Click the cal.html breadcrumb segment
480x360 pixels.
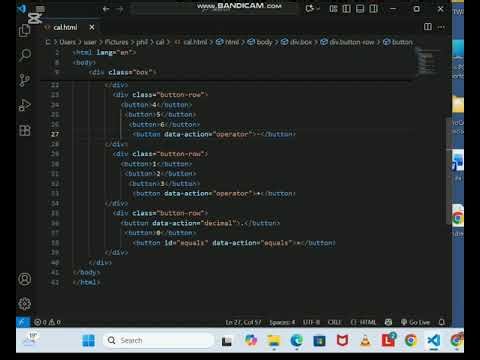tap(191, 42)
